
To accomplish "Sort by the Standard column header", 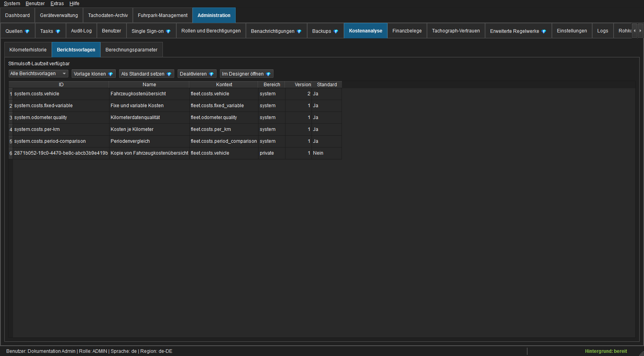I will click(x=327, y=85).
